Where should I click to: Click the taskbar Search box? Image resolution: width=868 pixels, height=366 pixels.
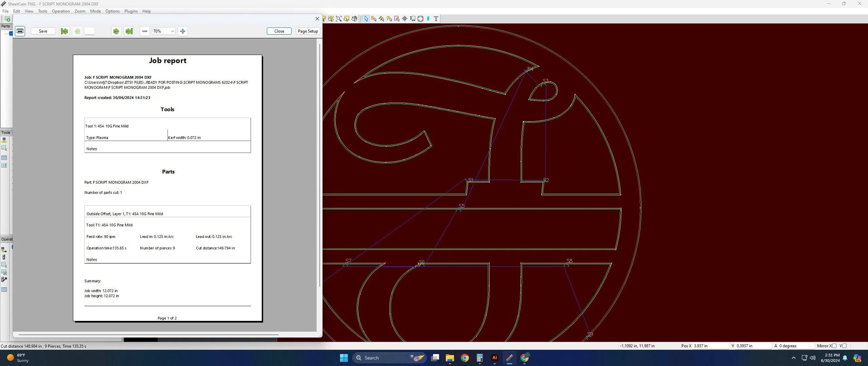coord(389,358)
